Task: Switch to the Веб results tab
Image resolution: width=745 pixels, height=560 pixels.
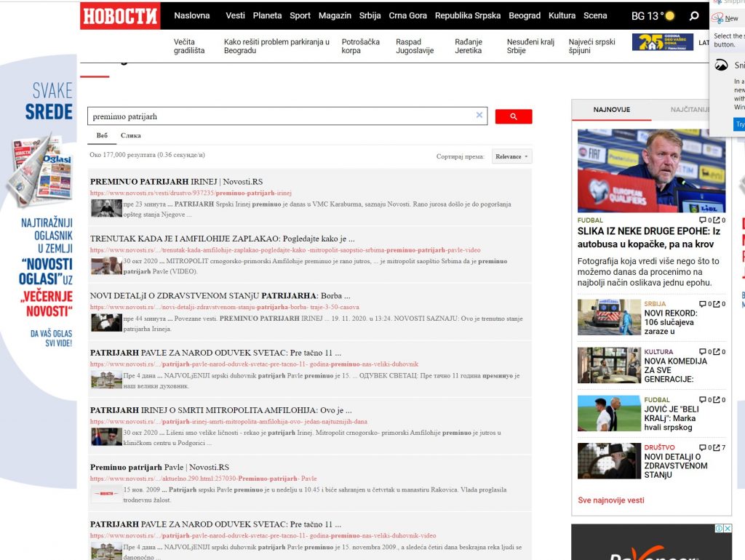Action: coord(102,135)
